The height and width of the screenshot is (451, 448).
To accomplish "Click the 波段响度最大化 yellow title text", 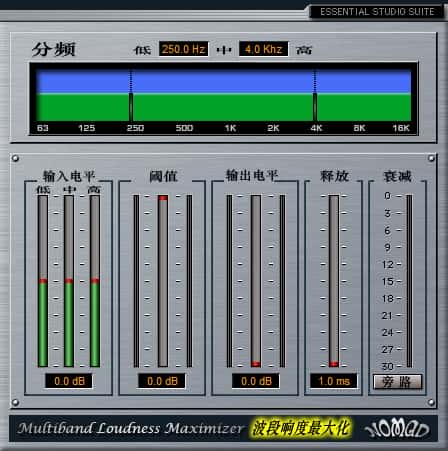I will click(x=301, y=428).
